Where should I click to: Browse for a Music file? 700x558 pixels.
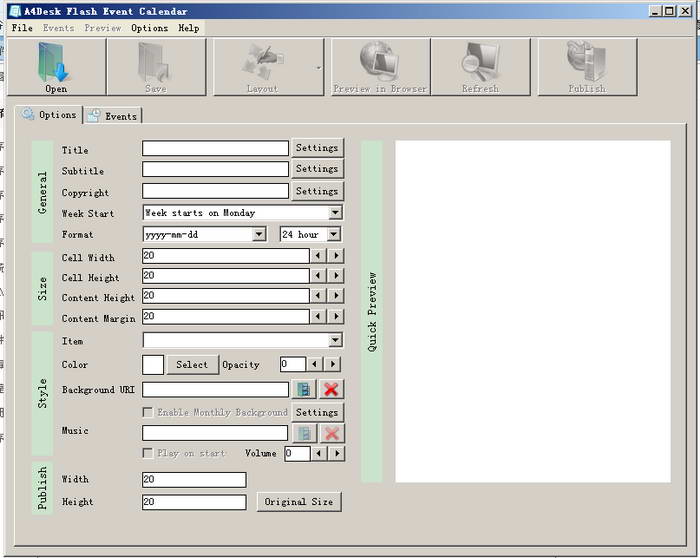pyautogui.click(x=304, y=433)
